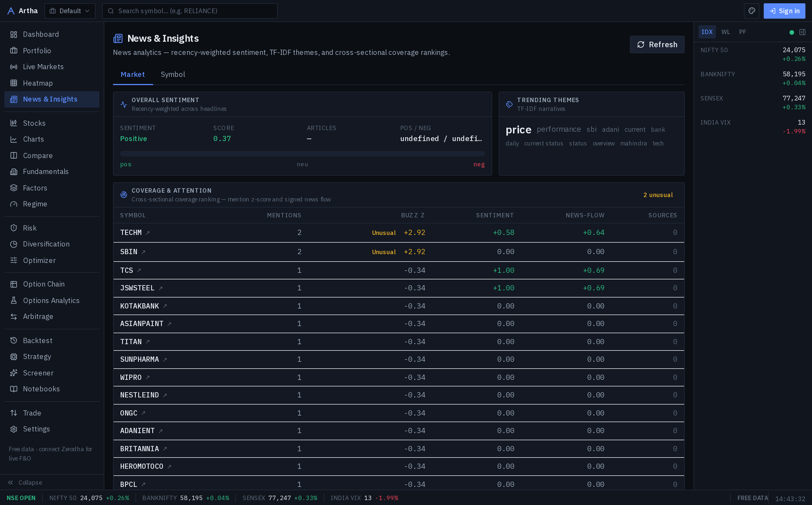Open the Trade up-down arrows icon
Screen dimensions: 812x505
[x=14, y=413]
